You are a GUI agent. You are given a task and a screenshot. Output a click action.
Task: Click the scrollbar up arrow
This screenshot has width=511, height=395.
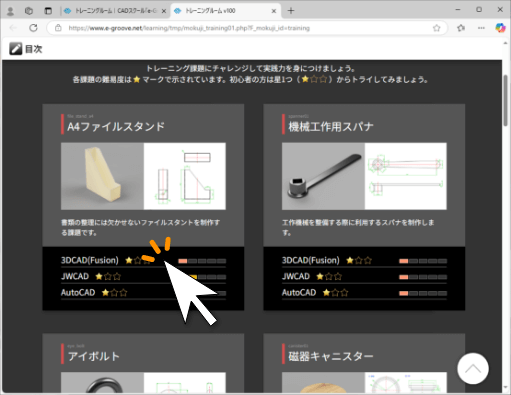click(x=506, y=44)
